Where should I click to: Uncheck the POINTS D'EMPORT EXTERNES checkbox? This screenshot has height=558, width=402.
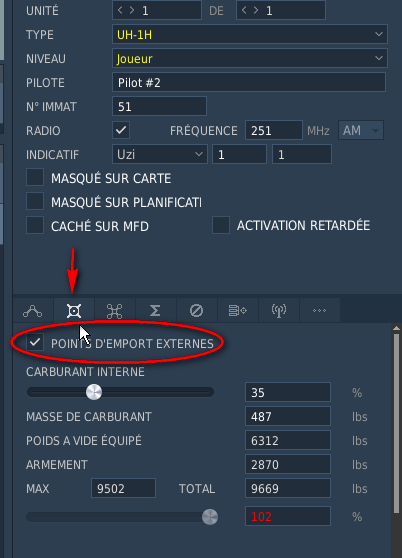[35, 343]
